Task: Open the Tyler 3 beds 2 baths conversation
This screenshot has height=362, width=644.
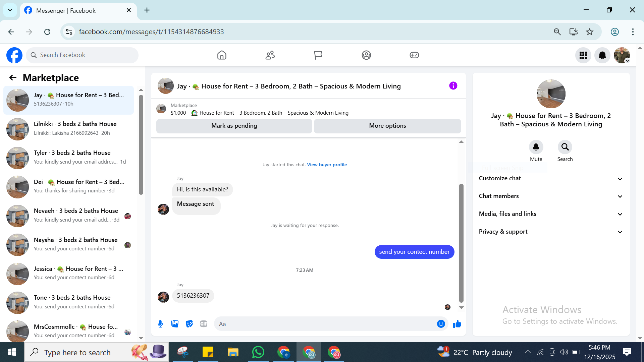Action: (x=68, y=158)
